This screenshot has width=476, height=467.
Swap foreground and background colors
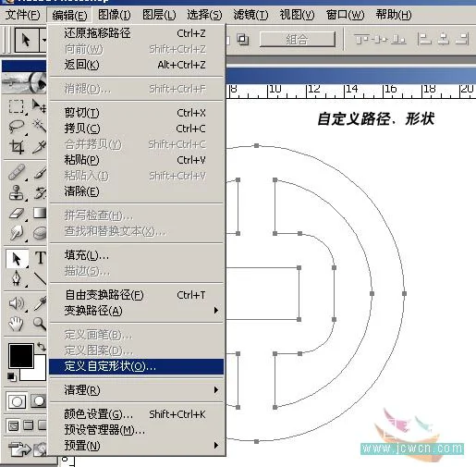tap(41, 347)
